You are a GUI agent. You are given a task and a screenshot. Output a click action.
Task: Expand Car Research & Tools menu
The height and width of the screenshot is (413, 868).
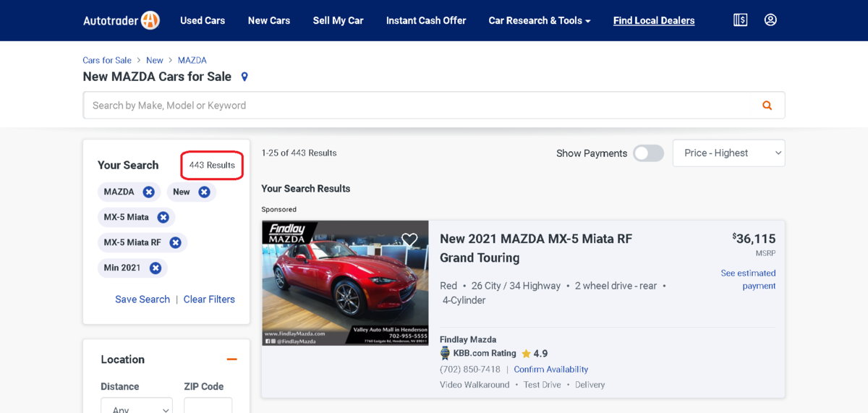(540, 20)
